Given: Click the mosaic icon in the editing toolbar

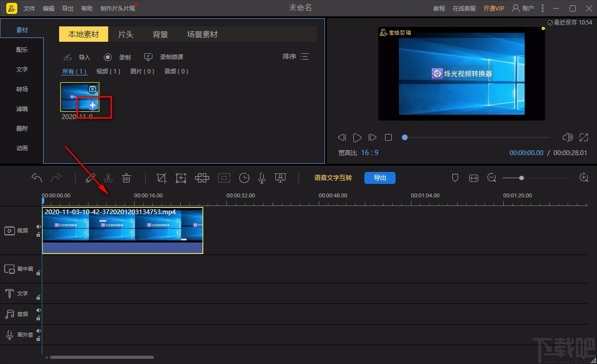Looking at the screenshot, I should [202, 178].
